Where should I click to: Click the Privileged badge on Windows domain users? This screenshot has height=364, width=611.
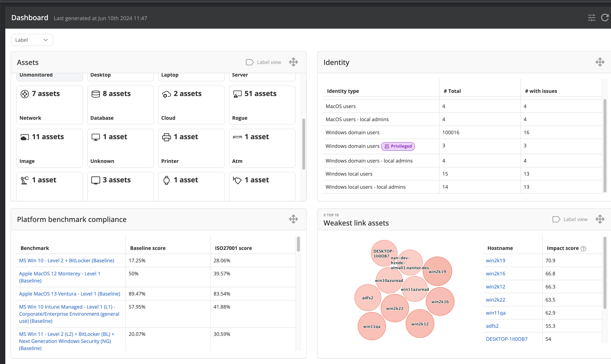(x=398, y=146)
